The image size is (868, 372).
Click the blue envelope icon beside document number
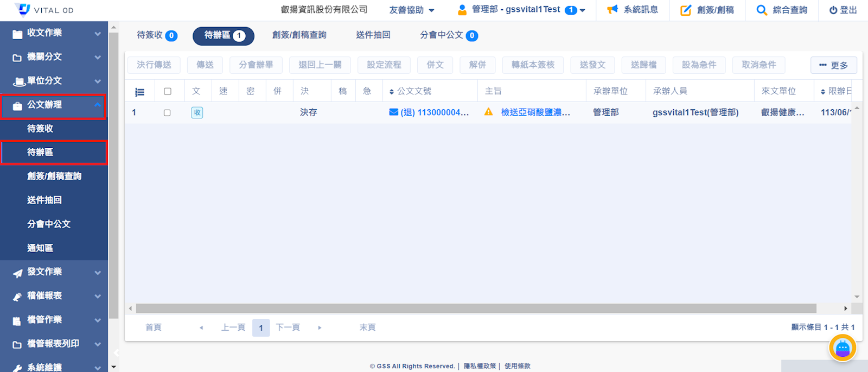[x=394, y=112]
